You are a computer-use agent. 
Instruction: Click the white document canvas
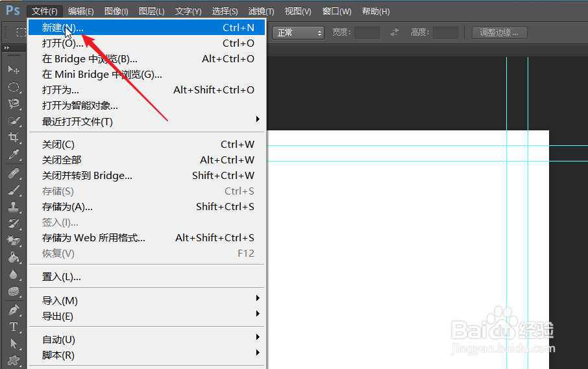coord(408,250)
